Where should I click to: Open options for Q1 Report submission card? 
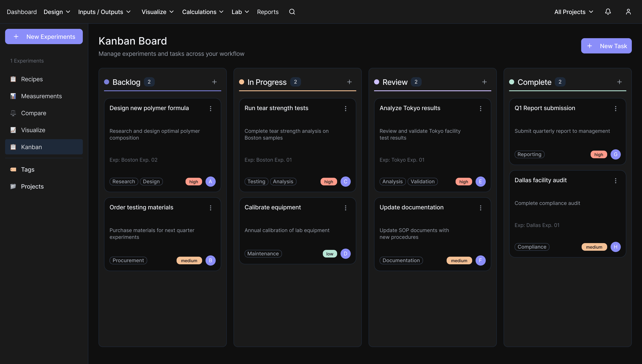pos(615,109)
